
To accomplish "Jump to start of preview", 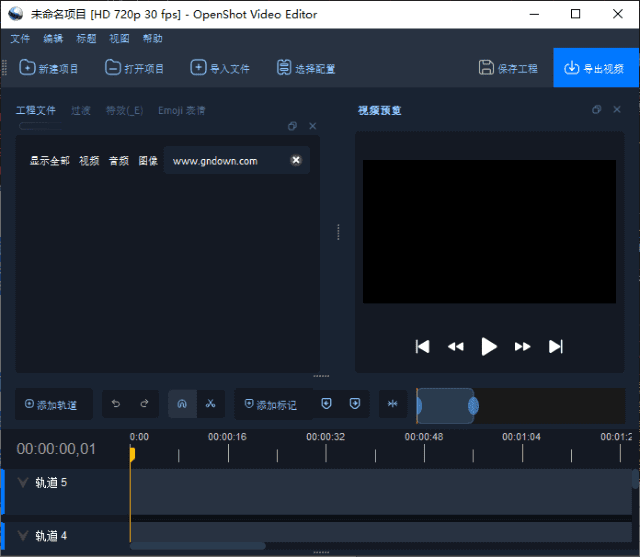I will 422,346.
